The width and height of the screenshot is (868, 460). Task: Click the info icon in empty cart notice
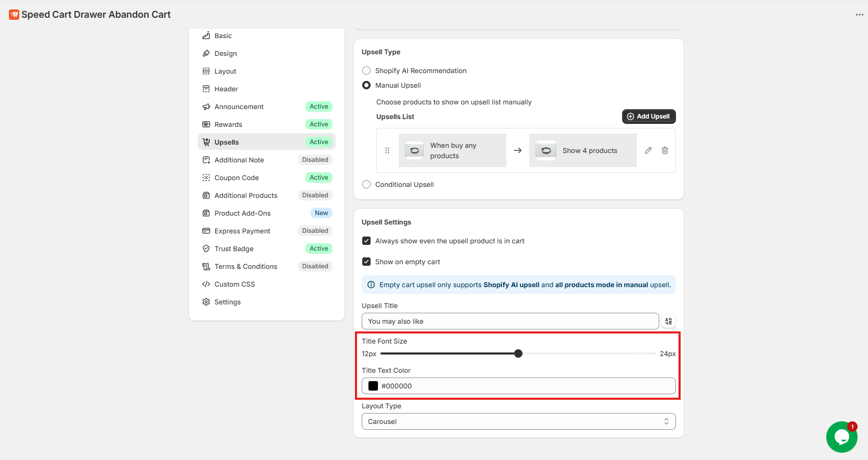pyautogui.click(x=371, y=285)
